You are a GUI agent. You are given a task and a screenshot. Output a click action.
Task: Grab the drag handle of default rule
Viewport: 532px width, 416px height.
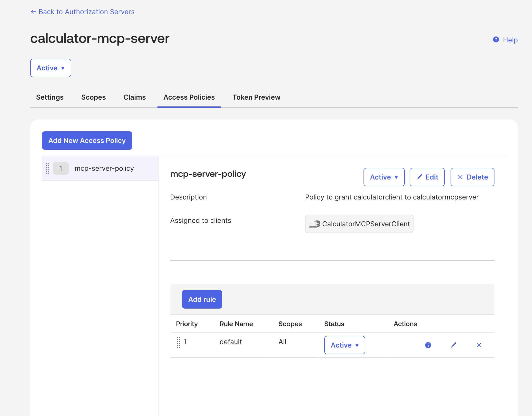(x=178, y=342)
